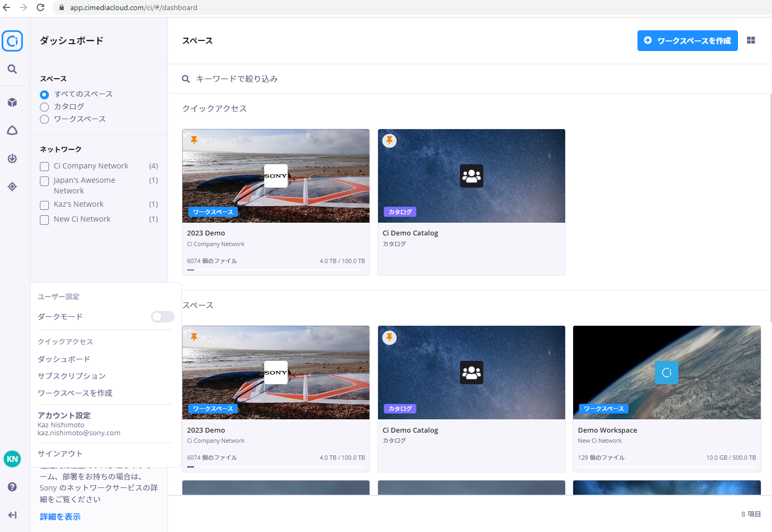Select the カタログ radio filter

[x=45, y=107]
